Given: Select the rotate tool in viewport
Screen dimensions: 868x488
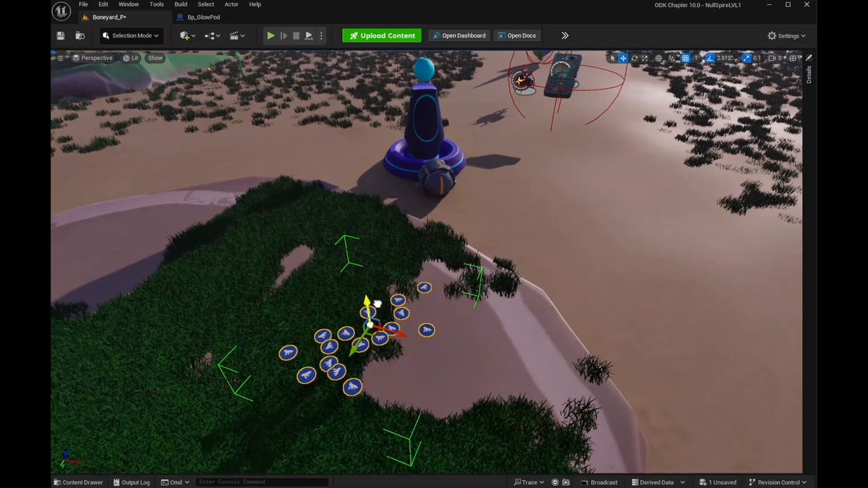Looking at the screenshot, I should tap(634, 58).
